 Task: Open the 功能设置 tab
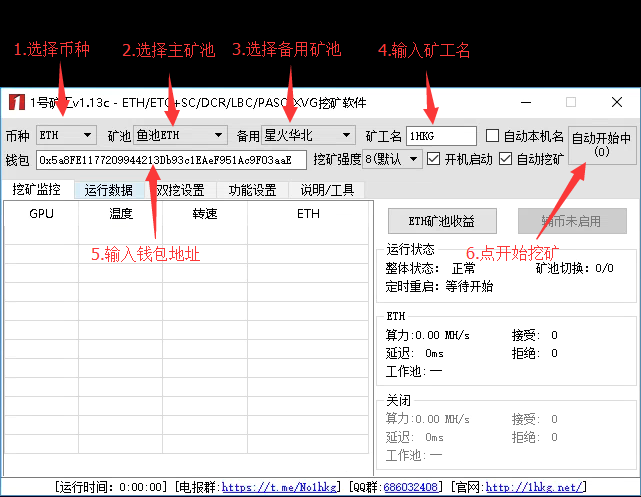pyautogui.click(x=252, y=190)
